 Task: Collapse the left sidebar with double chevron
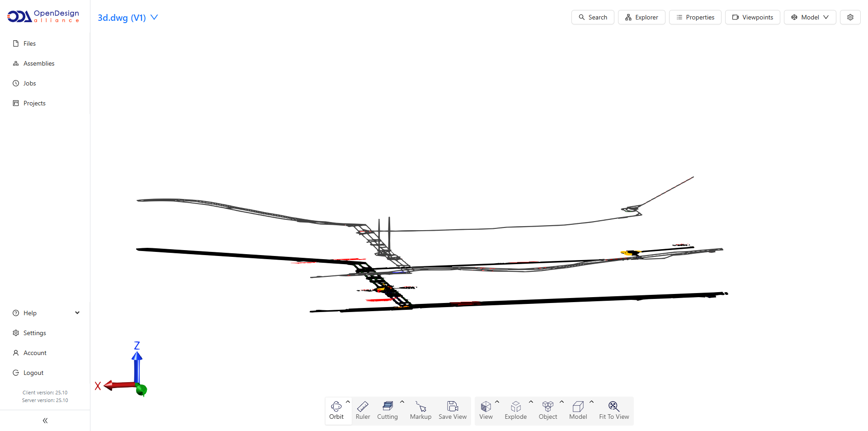45,421
